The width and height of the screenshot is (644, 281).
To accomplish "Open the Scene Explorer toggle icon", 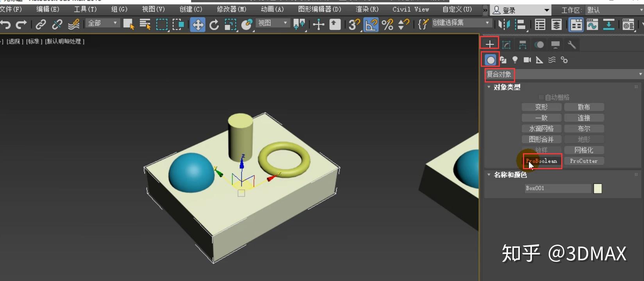I will tap(540, 25).
